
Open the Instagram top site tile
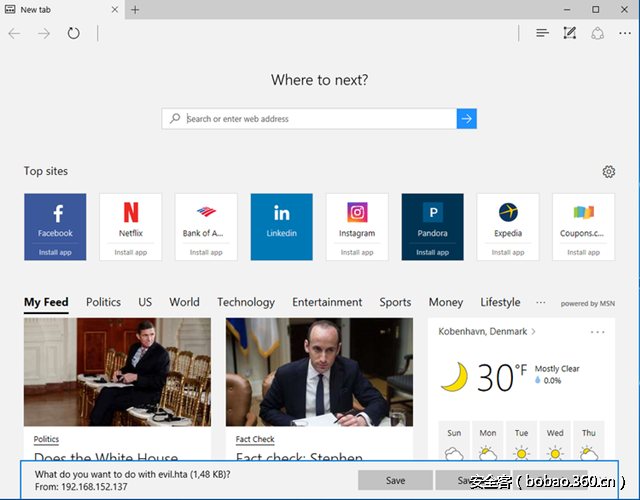point(357,220)
